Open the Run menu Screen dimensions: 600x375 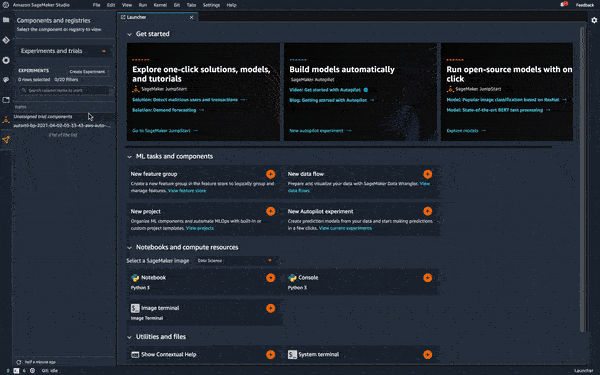[x=143, y=5]
